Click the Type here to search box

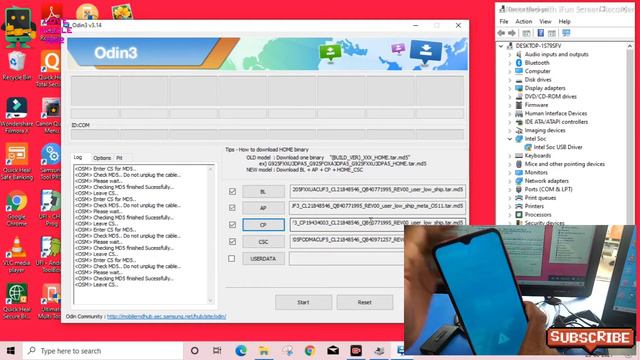[103, 351]
